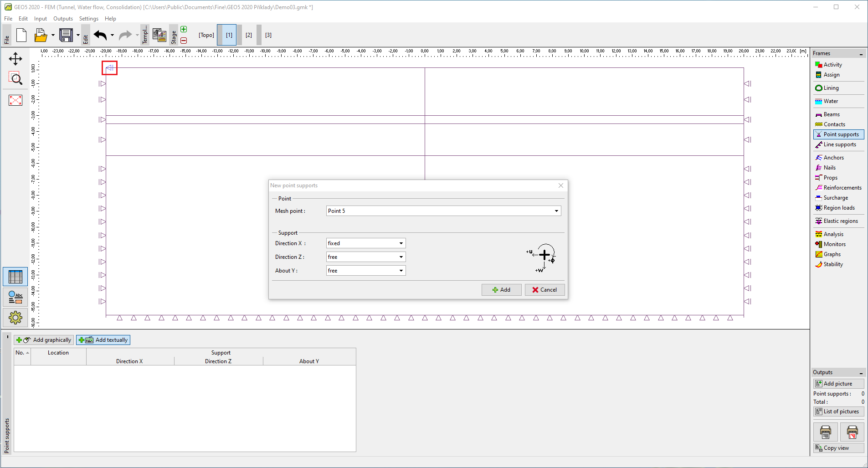Click the Redo arrow icon

point(125,35)
